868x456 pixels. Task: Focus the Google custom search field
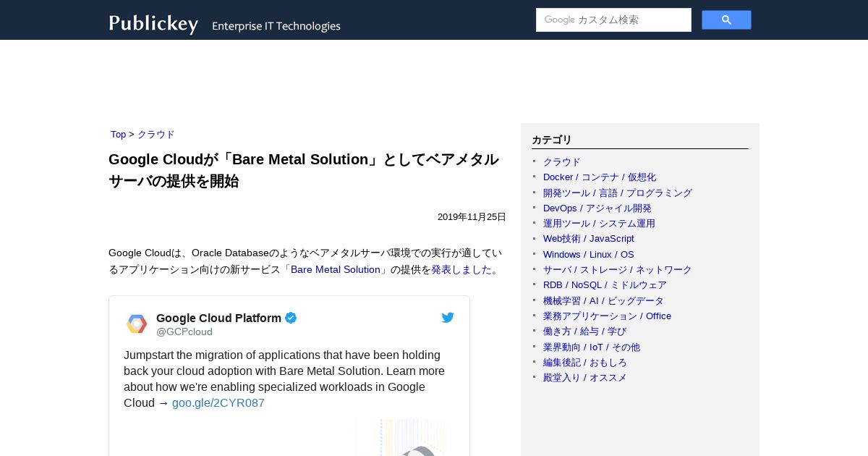[613, 20]
